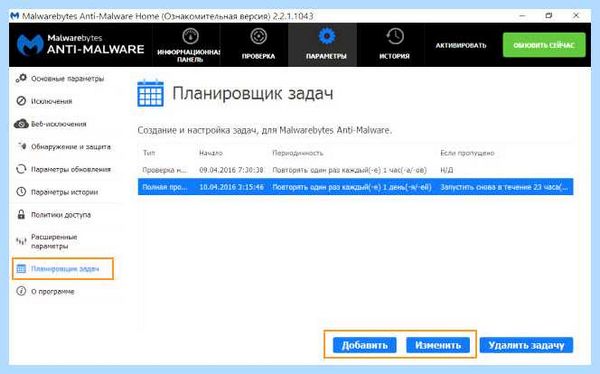Open Параметры обновления section

coord(71,169)
